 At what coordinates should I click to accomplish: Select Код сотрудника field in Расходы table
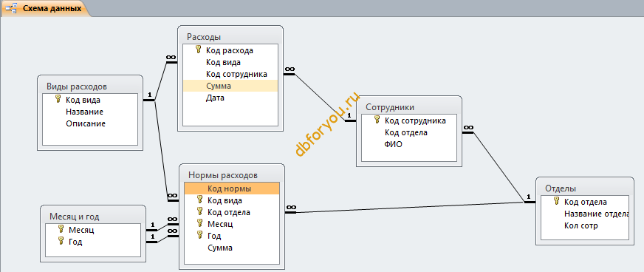230,75
